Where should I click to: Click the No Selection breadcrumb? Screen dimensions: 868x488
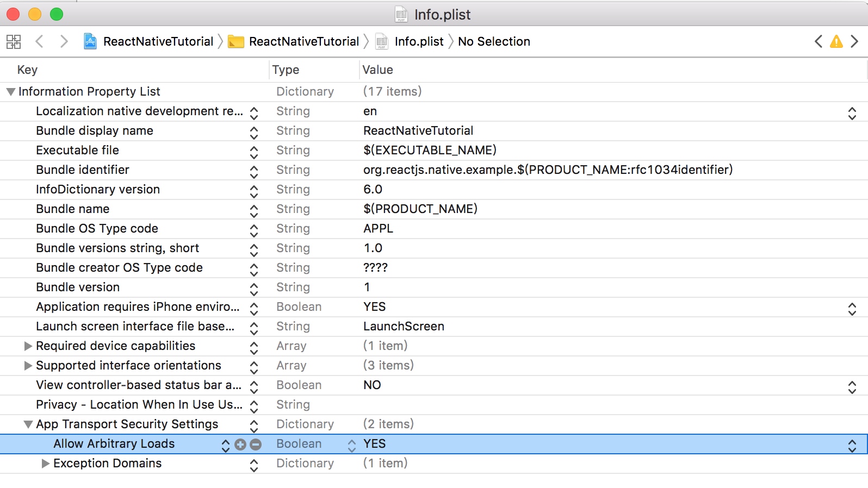pos(494,41)
